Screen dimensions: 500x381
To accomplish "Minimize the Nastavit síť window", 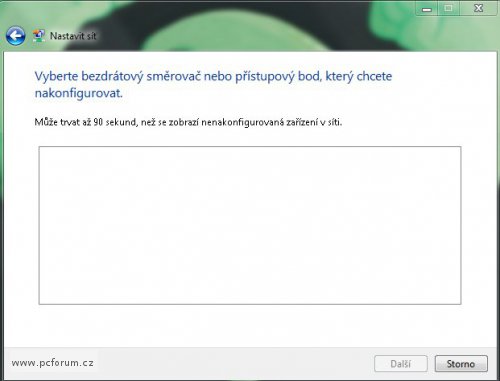I will pos(427,8).
